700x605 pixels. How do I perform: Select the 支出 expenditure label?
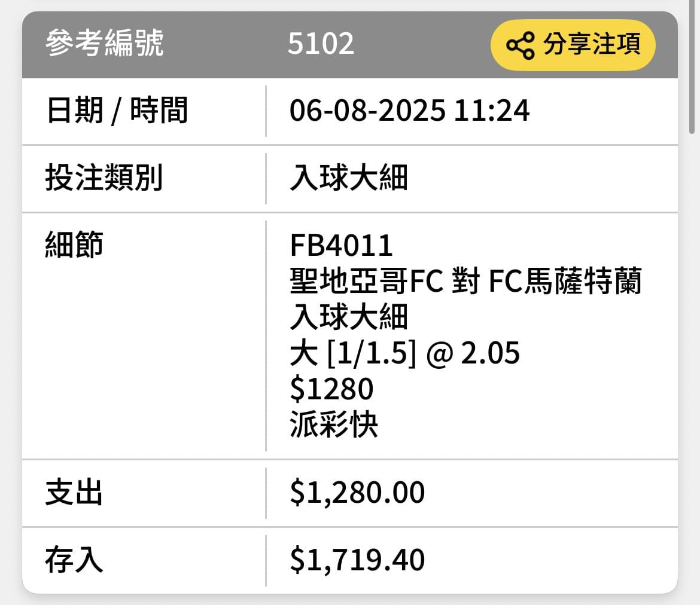point(74,493)
